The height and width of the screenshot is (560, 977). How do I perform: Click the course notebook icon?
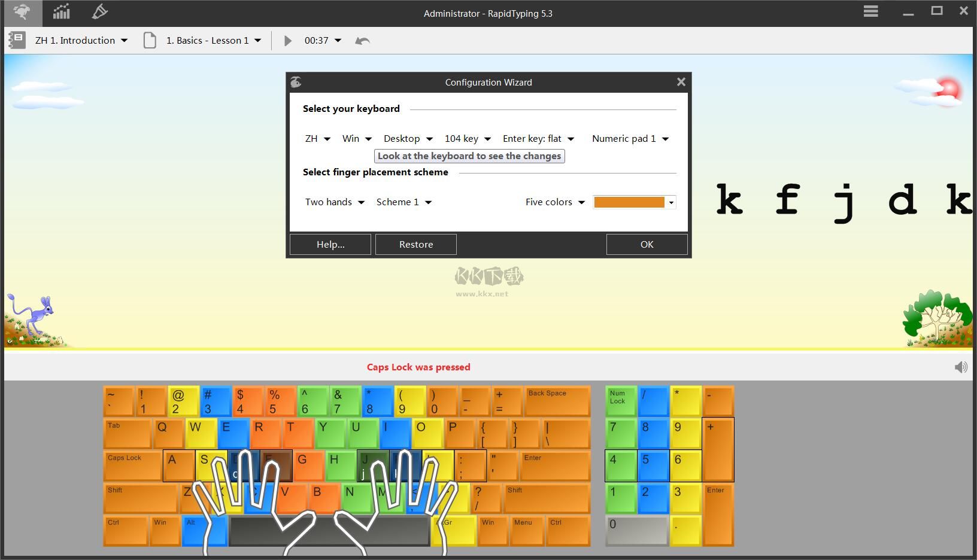coord(17,41)
